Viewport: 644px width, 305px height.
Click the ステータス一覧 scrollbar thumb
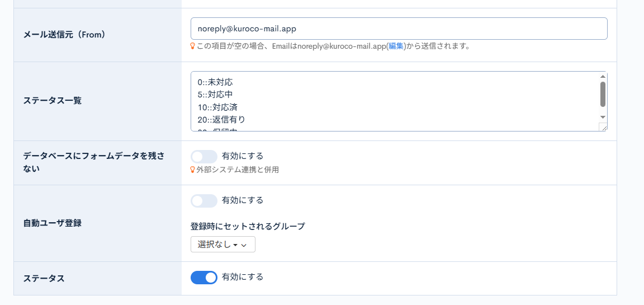point(603,94)
